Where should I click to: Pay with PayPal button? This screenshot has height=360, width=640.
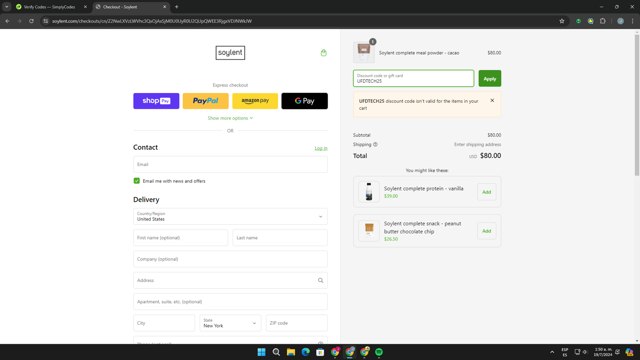(x=205, y=101)
